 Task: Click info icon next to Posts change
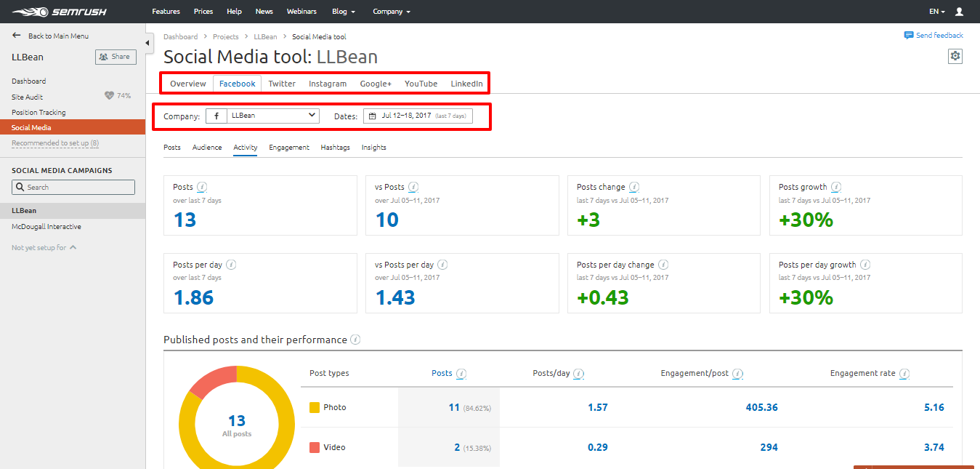[x=633, y=187]
